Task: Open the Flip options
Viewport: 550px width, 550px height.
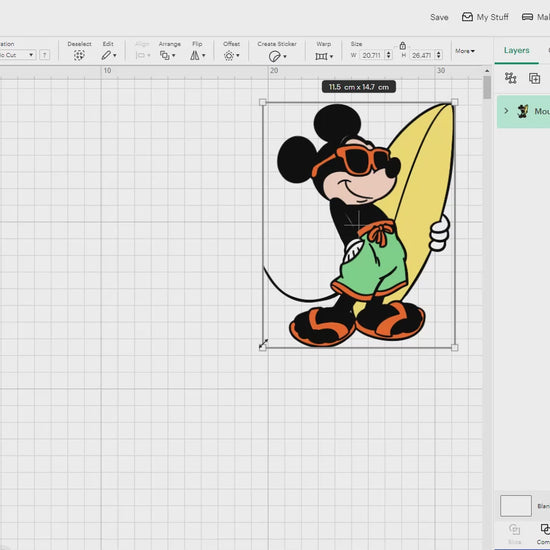Action: pos(195,55)
